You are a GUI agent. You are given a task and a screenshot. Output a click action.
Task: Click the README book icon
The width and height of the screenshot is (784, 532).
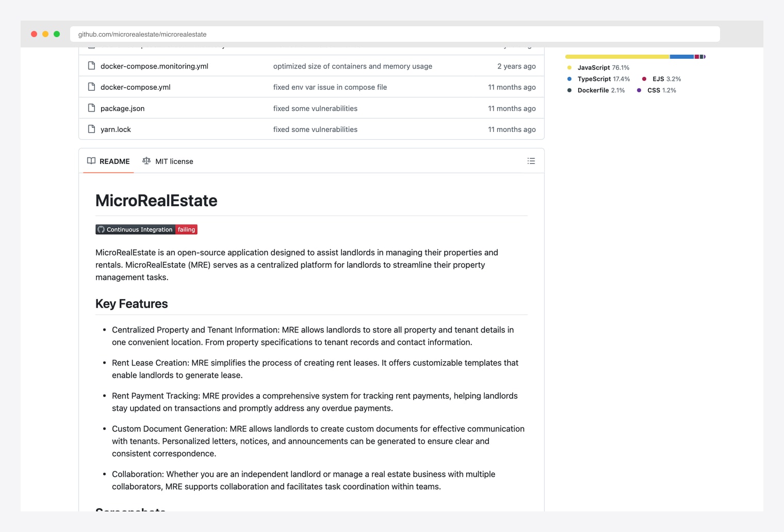coord(91,161)
